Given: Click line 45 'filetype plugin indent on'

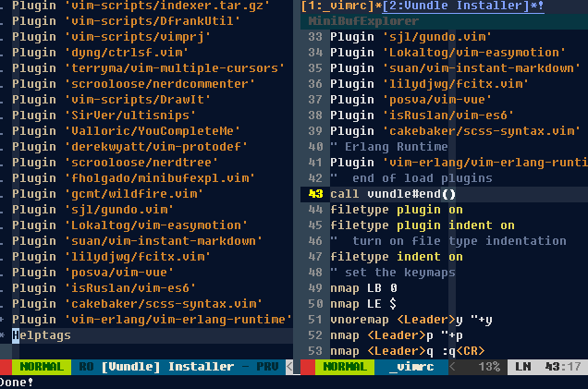Looking at the screenshot, I should (423, 225).
